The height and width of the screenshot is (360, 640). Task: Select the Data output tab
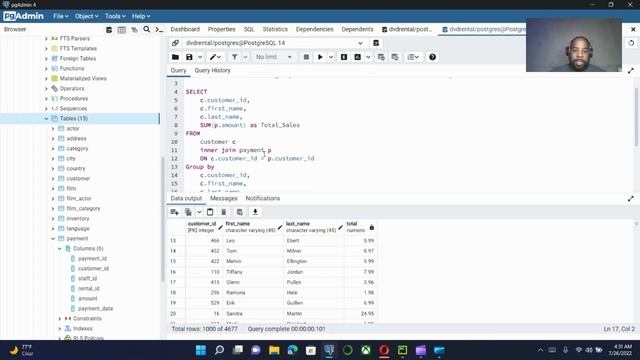click(186, 198)
